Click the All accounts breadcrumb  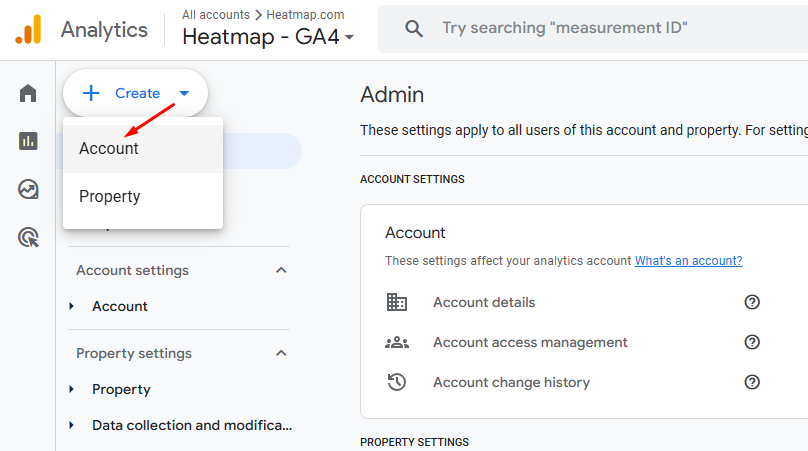click(x=216, y=15)
